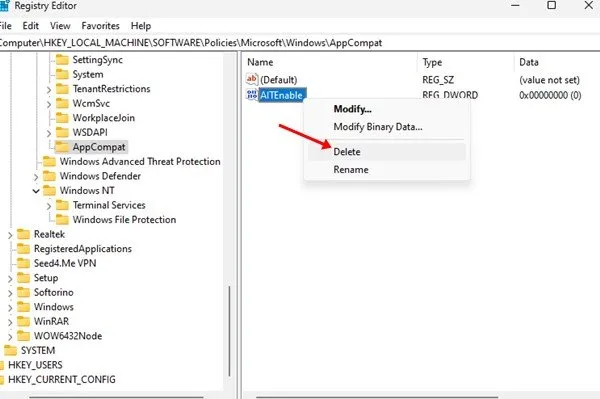Expand the Windows Defender key

pos(36,177)
